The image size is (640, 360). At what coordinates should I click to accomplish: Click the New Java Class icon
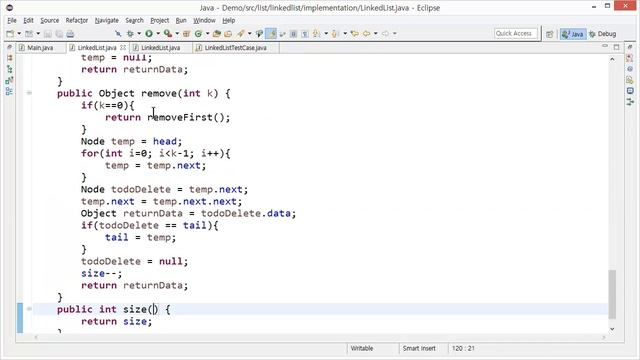(x=198, y=33)
